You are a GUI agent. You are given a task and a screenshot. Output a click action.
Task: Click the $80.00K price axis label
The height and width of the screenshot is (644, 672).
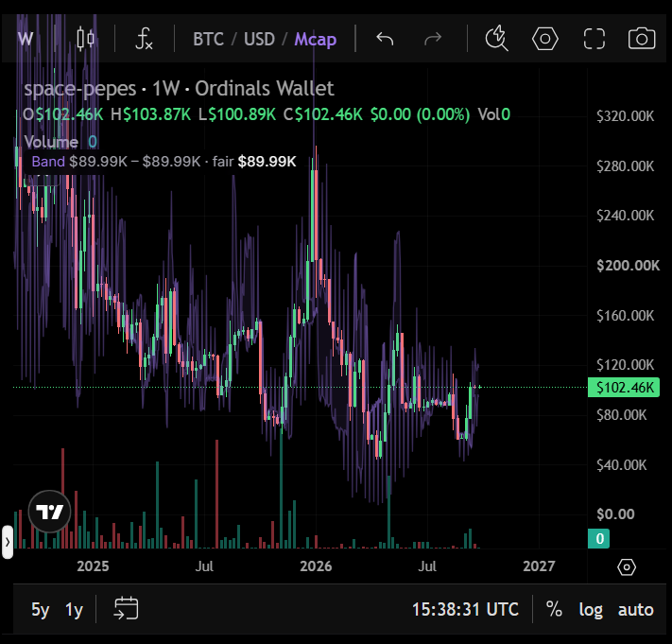point(621,415)
